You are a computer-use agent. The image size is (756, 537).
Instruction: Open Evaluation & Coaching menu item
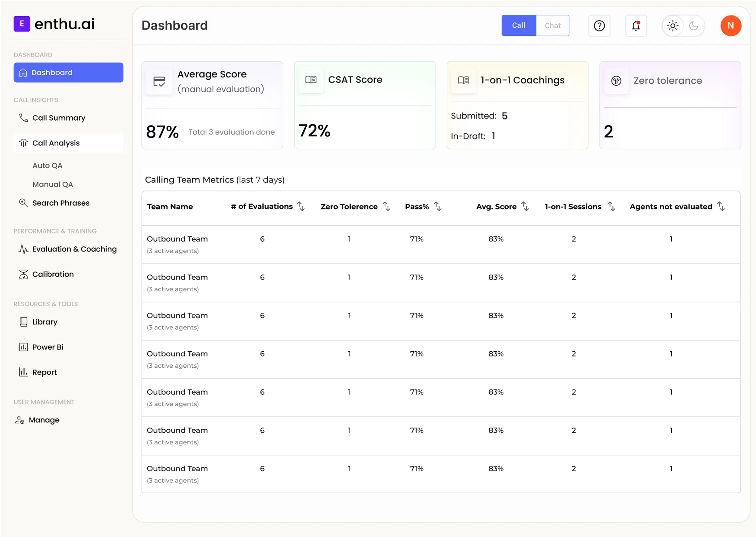pos(68,249)
